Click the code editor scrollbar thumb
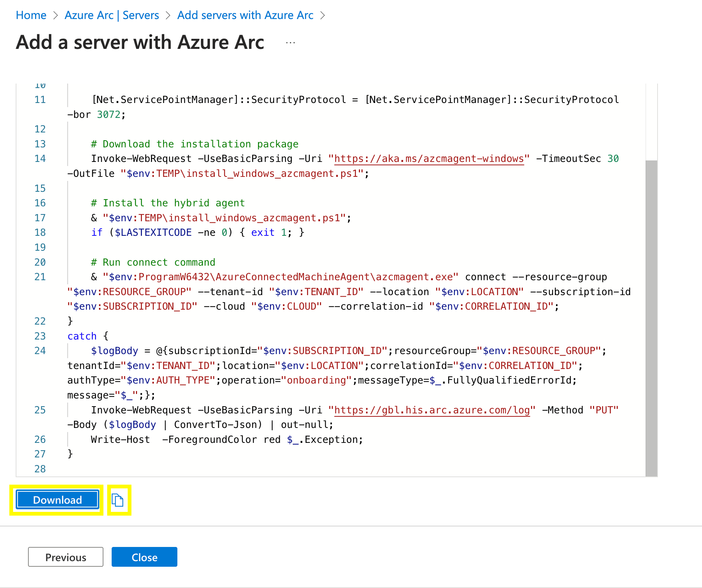The height and width of the screenshot is (588, 702). pyautogui.click(x=651, y=317)
